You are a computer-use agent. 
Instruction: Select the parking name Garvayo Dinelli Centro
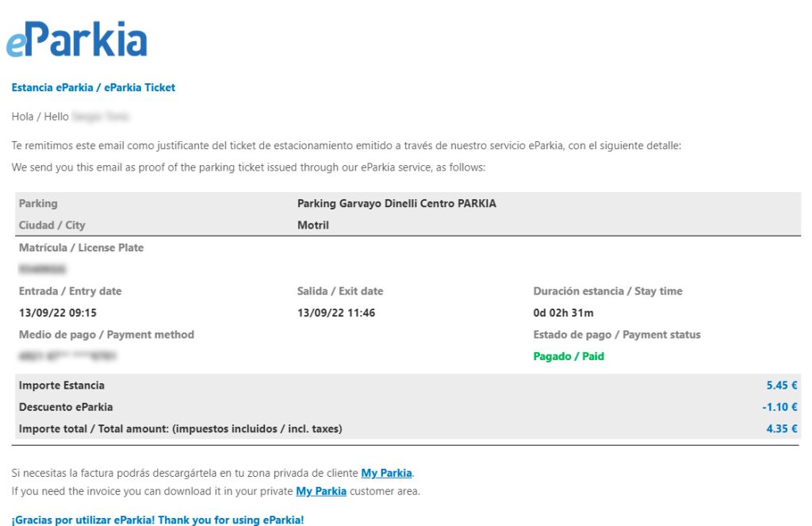point(396,204)
